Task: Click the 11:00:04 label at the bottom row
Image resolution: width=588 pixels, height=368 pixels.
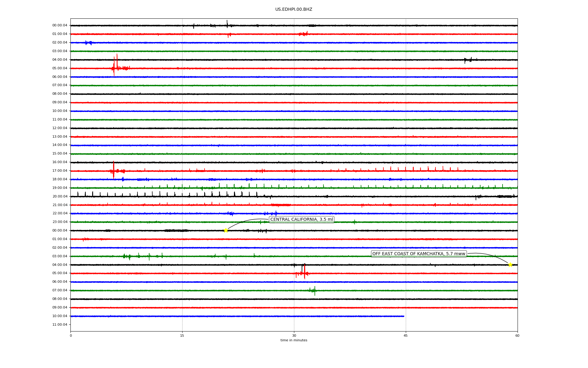Action: 60,324
